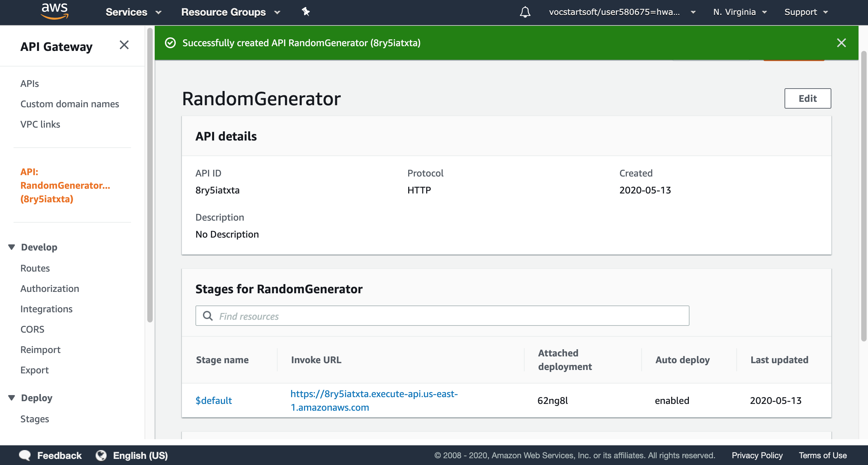The image size is (868, 465).
Task: Click the pin shortcuts icon
Action: click(x=306, y=12)
